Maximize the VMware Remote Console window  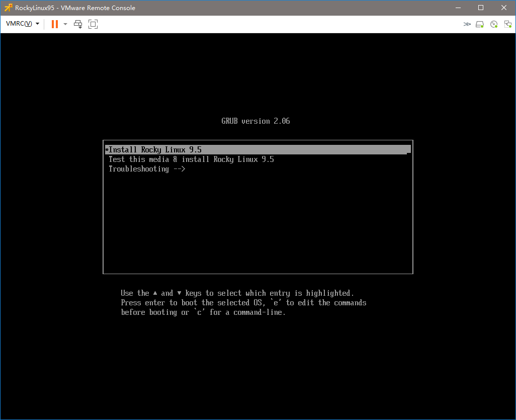coord(481,8)
